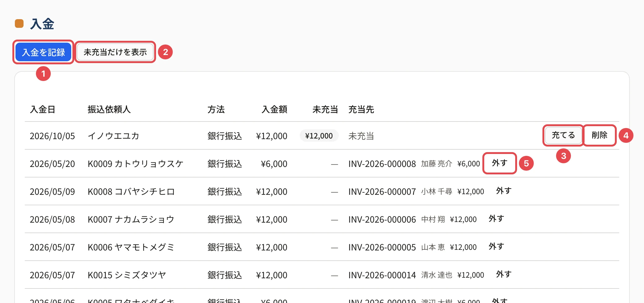Select payer イノウエユカ
This screenshot has width=644, height=303.
click(114, 136)
